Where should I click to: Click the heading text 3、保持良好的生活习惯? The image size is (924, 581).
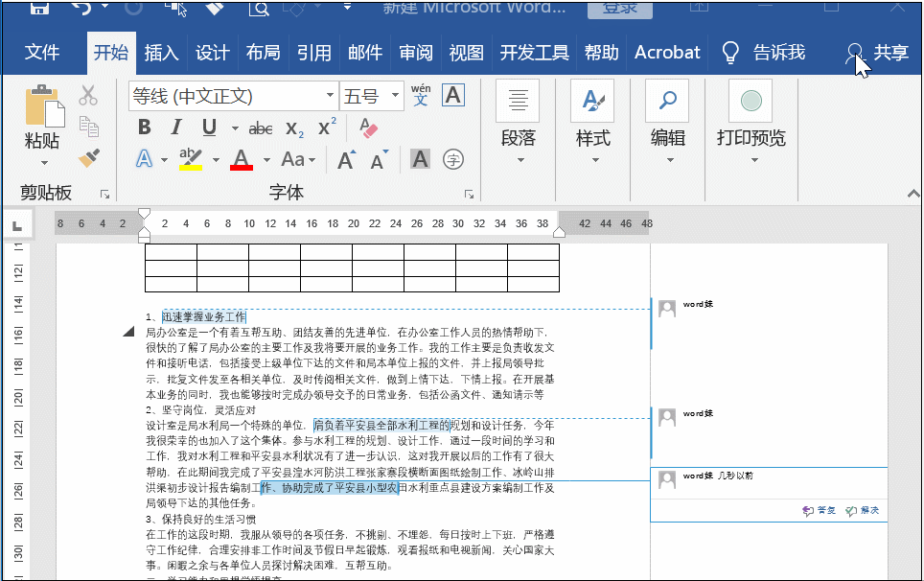(x=201, y=519)
